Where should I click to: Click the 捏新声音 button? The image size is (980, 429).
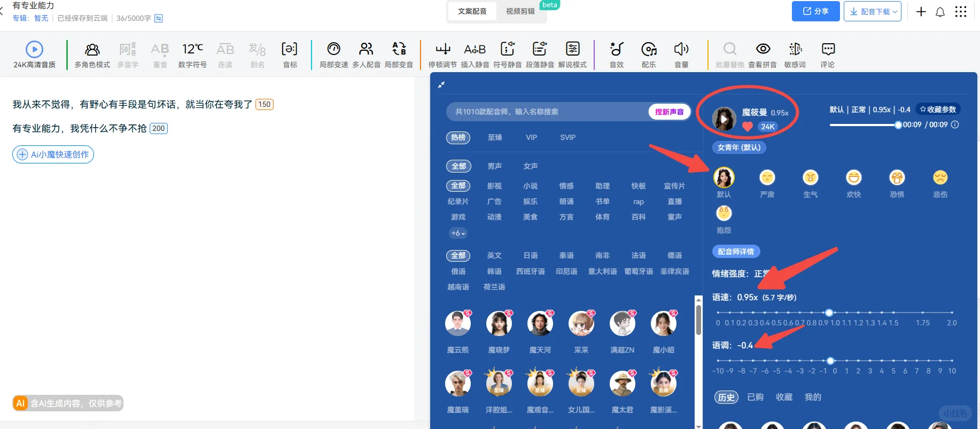click(x=670, y=112)
